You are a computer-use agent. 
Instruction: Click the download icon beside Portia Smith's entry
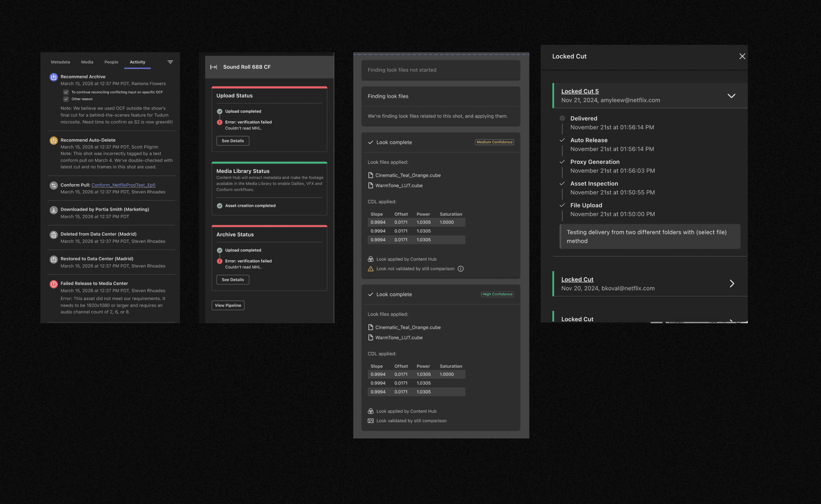coord(53,210)
